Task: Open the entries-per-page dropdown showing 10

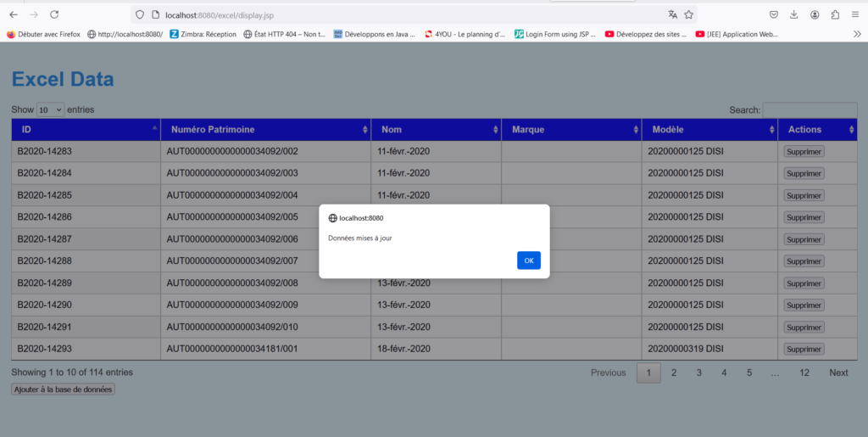Action: click(x=50, y=109)
